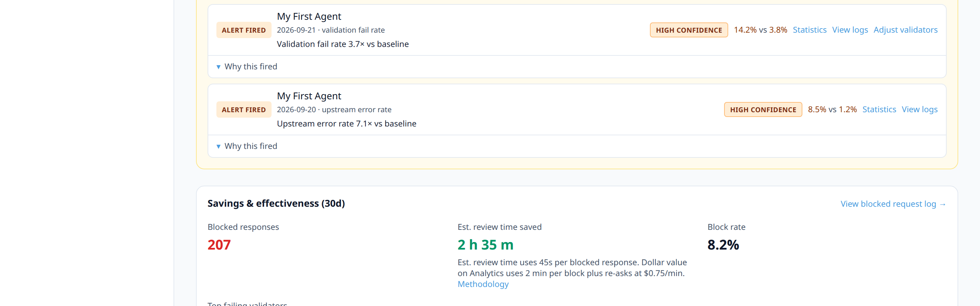Viewport: 980px width, 306px height.
Task: Open Statistics for the upstream error rate alert
Action: (879, 109)
